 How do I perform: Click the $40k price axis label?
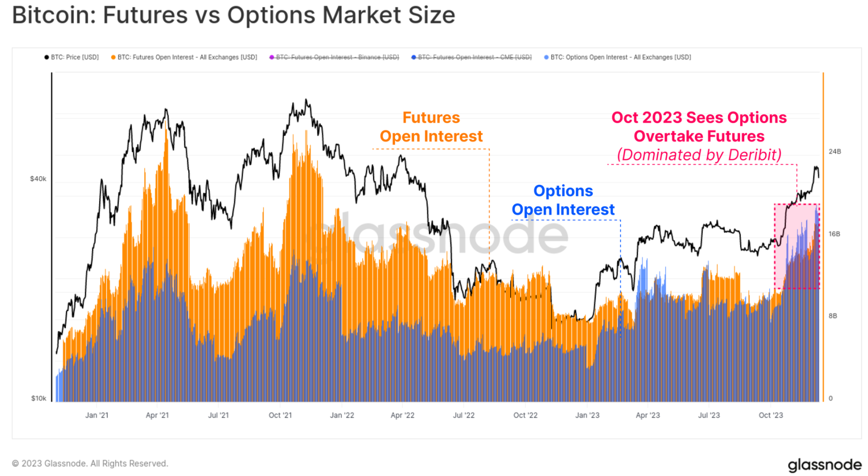[x=38, y=179]
